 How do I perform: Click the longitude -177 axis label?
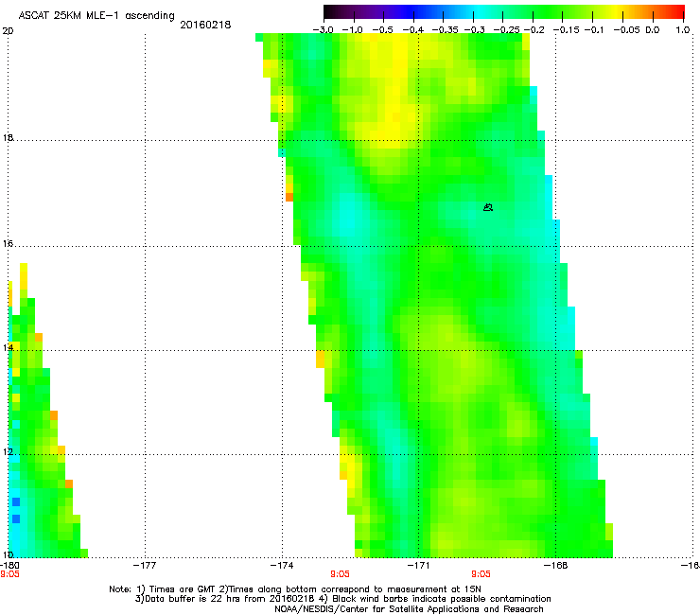pos(145,566)
